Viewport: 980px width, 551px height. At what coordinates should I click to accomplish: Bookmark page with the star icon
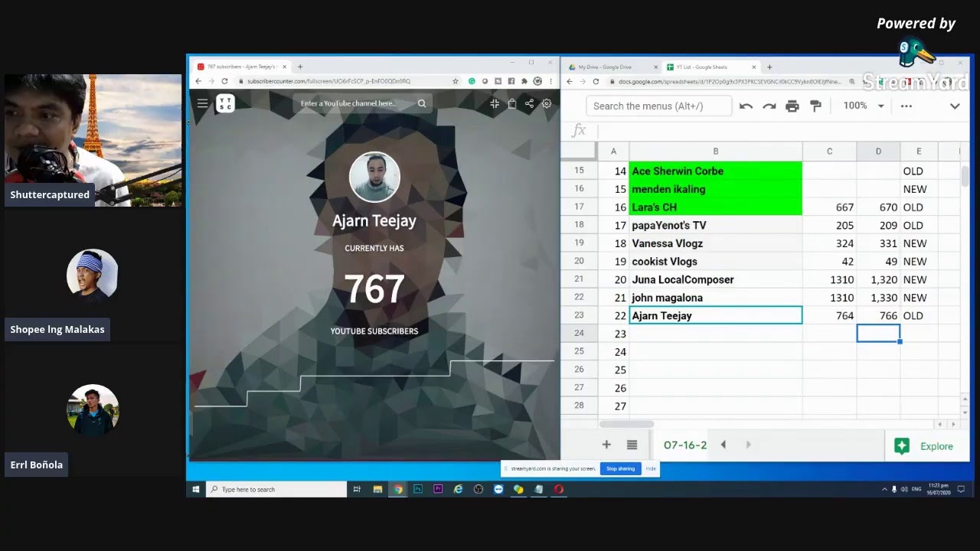click(x=456, y=81)
